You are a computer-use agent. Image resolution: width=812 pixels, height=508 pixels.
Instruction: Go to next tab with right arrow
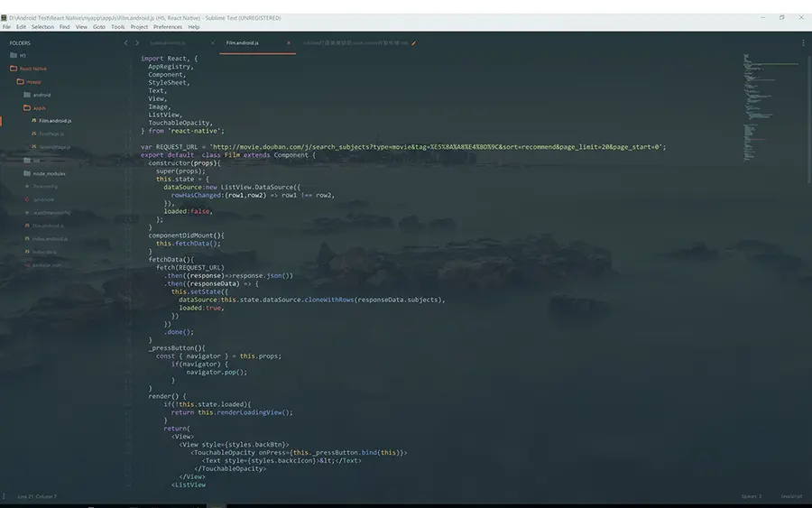pos(137,43)
